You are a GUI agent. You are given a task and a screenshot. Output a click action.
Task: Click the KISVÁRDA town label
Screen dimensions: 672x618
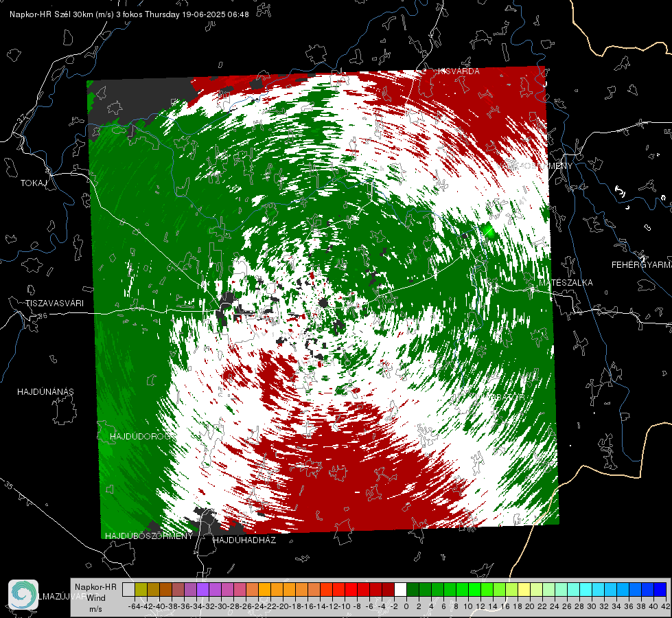(x=459, y=71)
